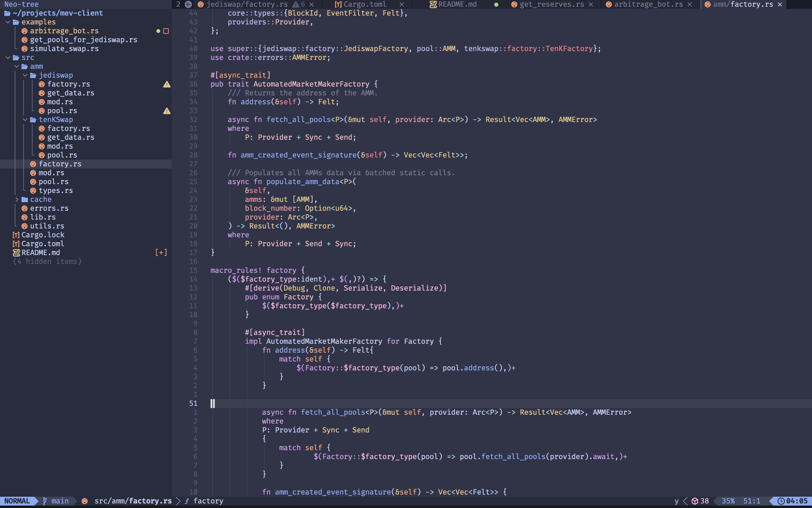Click the cube icon next to 38
The height and width of the screenshot is (508, 812).
695,501
